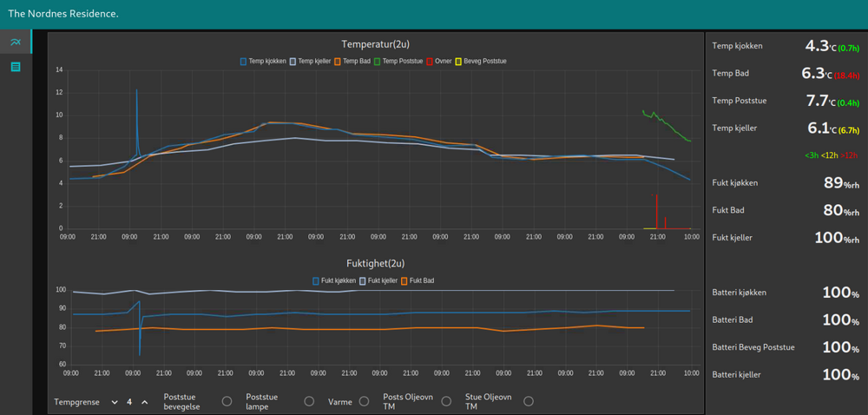The height and width of the screenshot is (415, 868).
Task: Enable the Varme toggle
Action: pyautogui.click(x=364, y=401)
